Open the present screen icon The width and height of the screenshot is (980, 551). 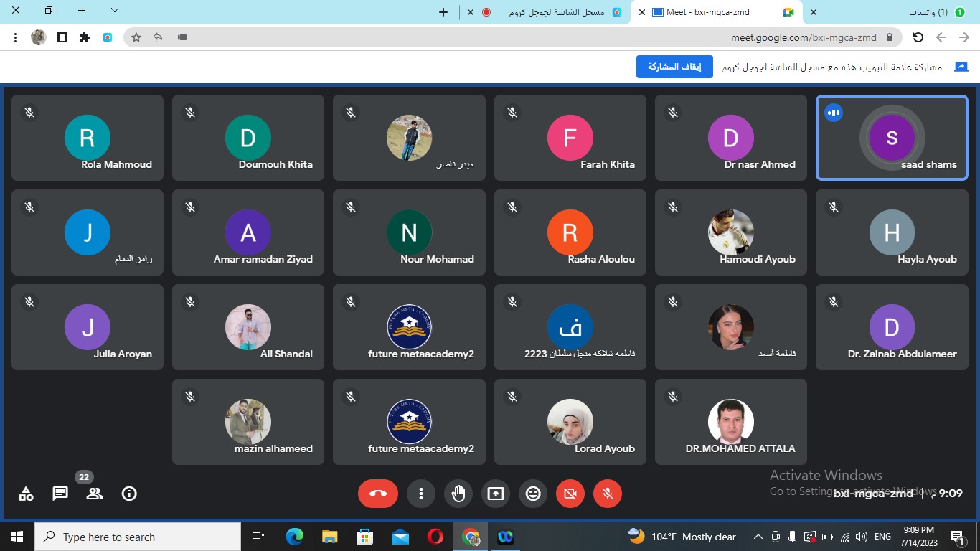coord(496,494)
